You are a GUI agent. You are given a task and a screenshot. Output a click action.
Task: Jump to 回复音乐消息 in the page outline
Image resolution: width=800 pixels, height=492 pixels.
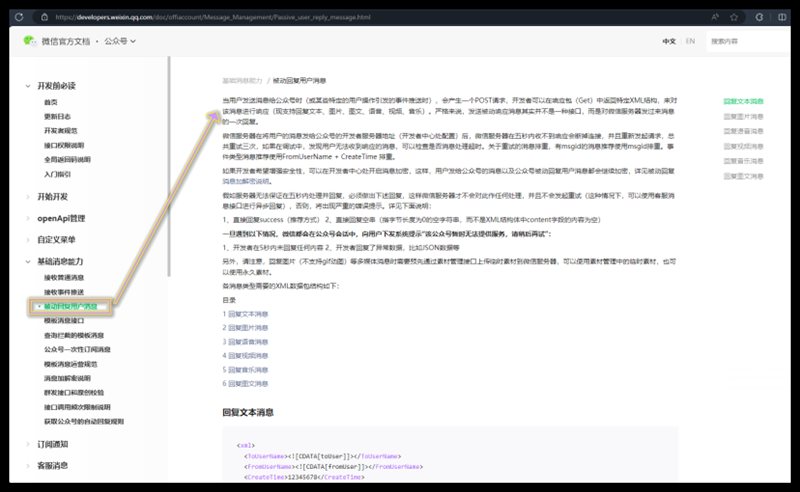(x=743, y=161)
